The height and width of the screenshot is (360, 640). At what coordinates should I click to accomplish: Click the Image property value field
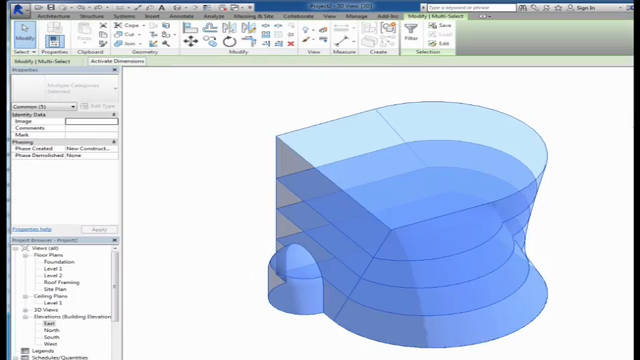tap(92, 121)
